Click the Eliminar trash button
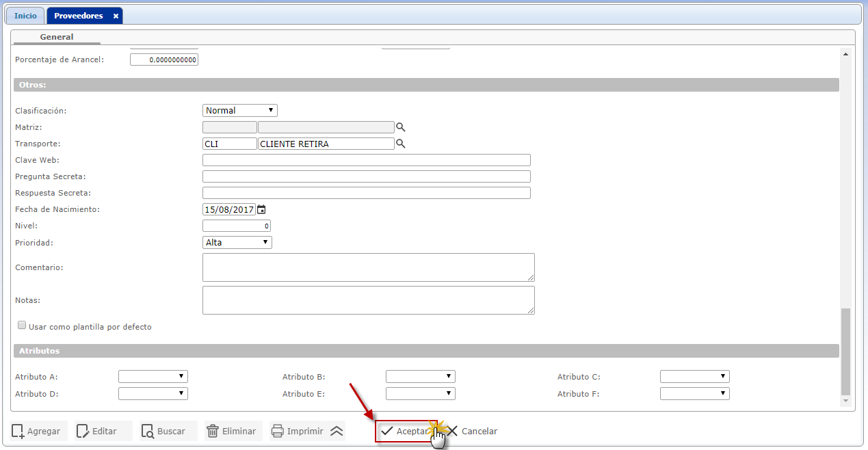Screen dimensions: 868x450 pyautogui.click(x=233, y=431)
